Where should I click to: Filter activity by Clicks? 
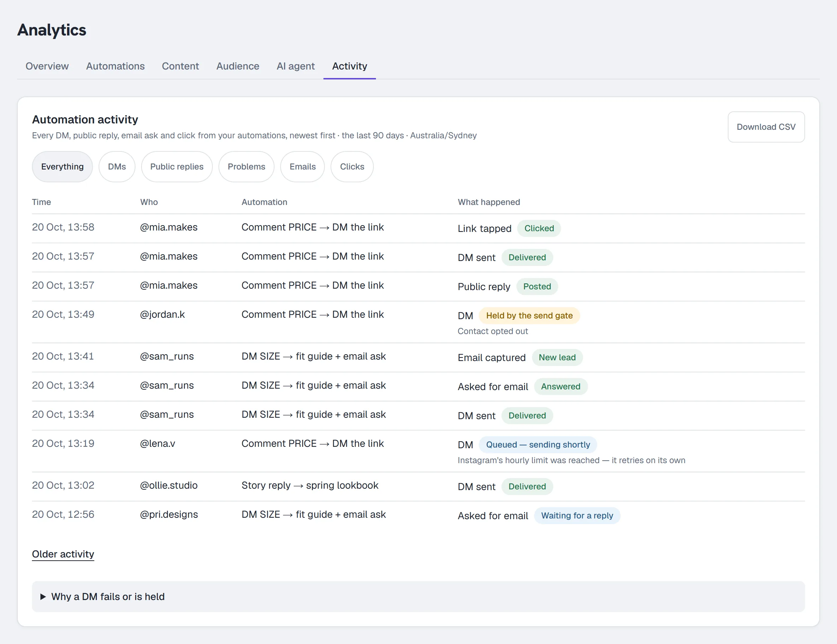pos(352,167)
